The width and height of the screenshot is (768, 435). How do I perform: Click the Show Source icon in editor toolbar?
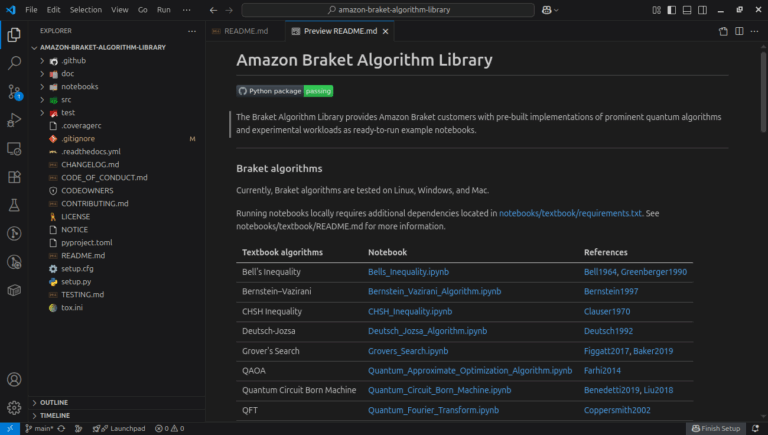coord(723,31)
